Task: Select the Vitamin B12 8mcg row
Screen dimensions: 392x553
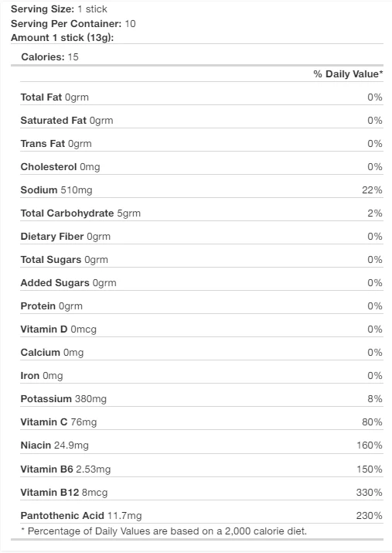Action: 202,493
